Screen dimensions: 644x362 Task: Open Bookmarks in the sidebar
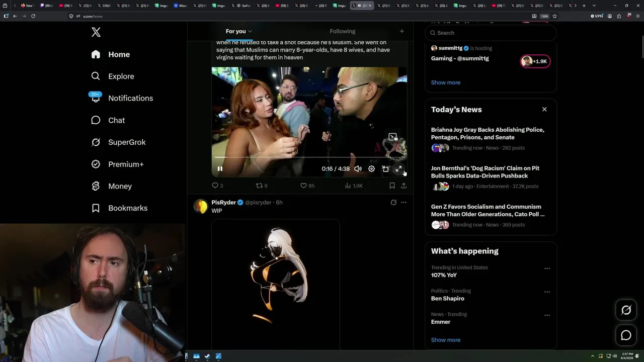120,208
